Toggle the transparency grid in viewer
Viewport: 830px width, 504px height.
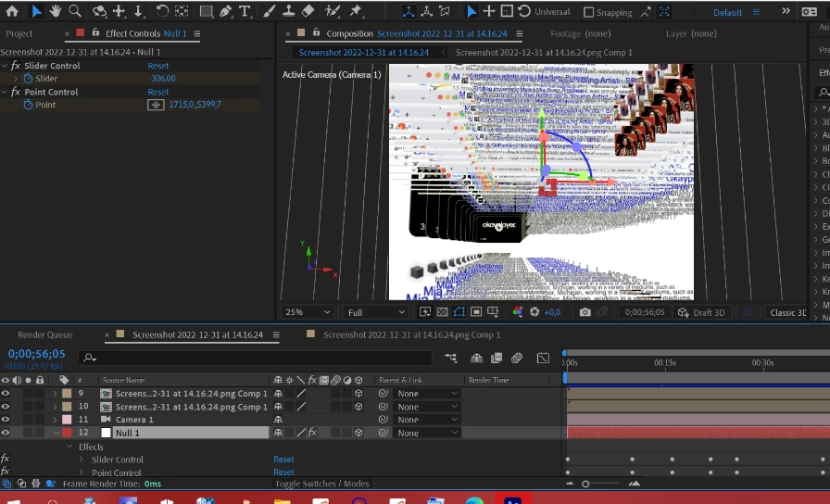click(442, 312)
